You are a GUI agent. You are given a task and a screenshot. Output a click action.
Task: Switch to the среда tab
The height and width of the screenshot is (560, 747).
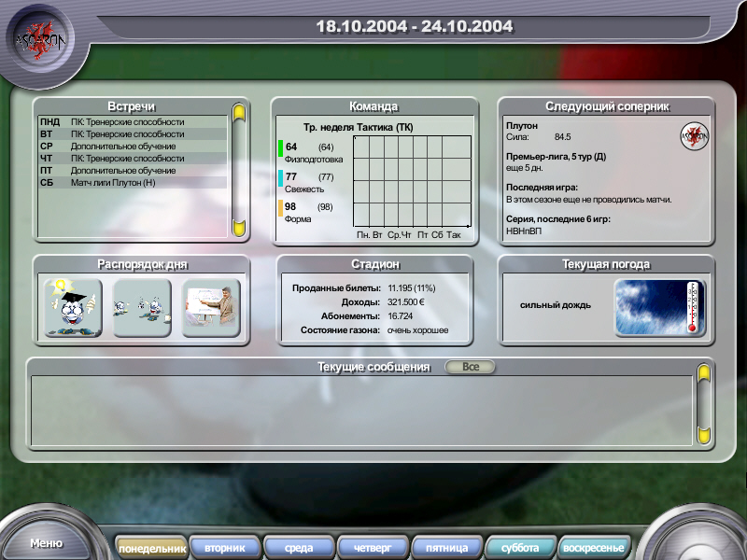click(299, 548)
